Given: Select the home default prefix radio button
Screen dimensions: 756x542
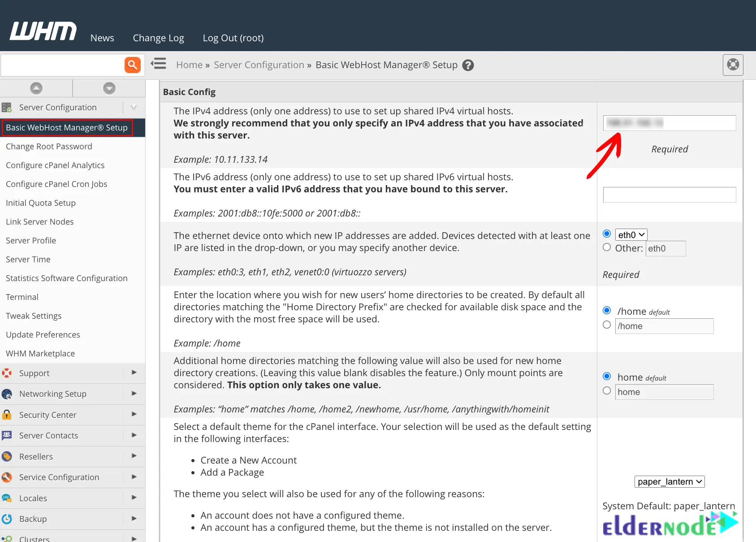Looking at the screenshot, I should [x=607, y=376].
